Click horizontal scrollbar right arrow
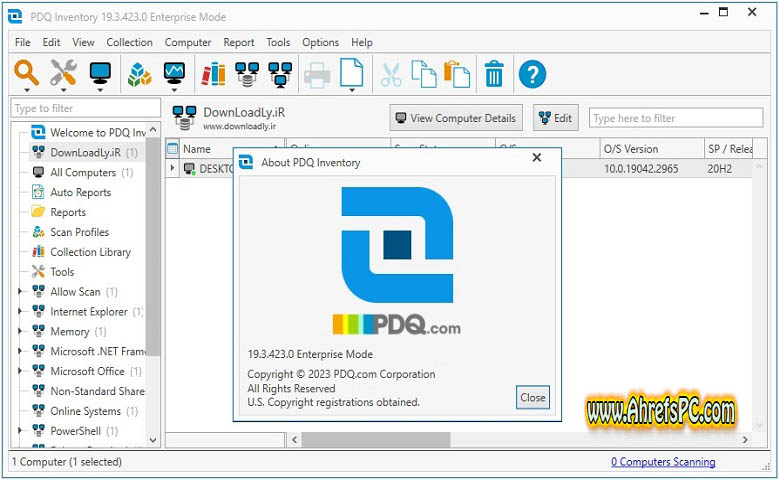780x480 pixels. tap(745, 439)
